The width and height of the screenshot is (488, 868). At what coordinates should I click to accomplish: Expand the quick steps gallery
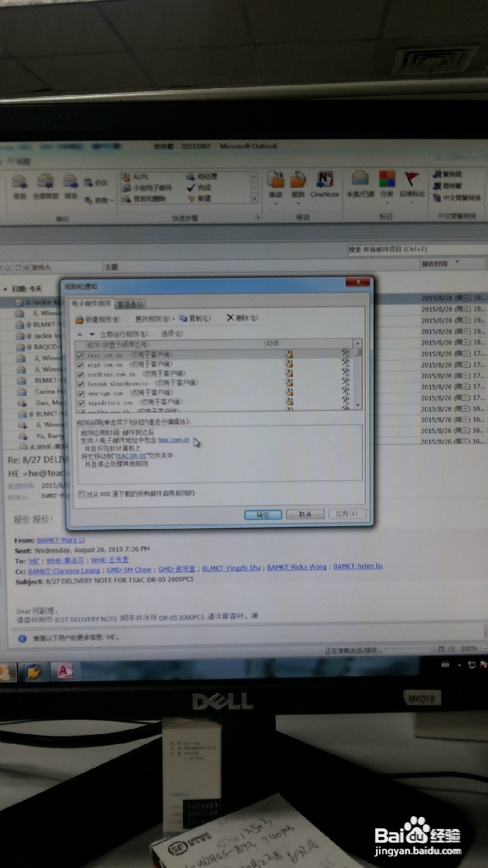click(x=254, y=199)
